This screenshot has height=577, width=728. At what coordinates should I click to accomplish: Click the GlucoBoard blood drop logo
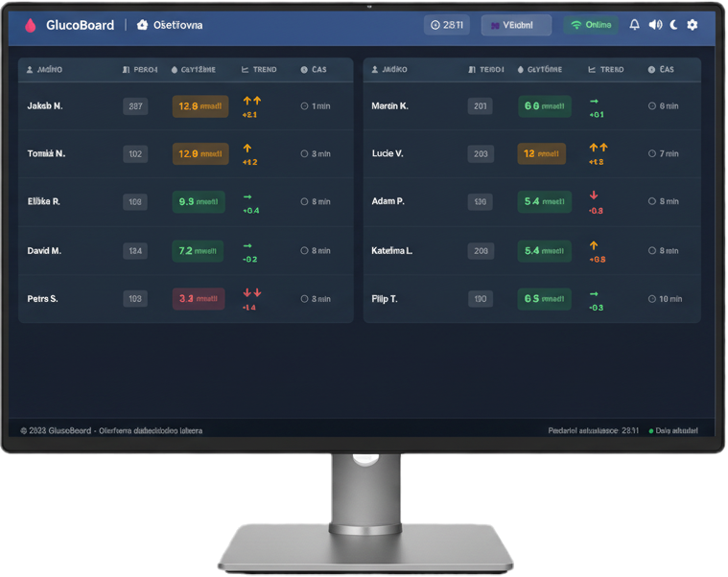(30, 25)
